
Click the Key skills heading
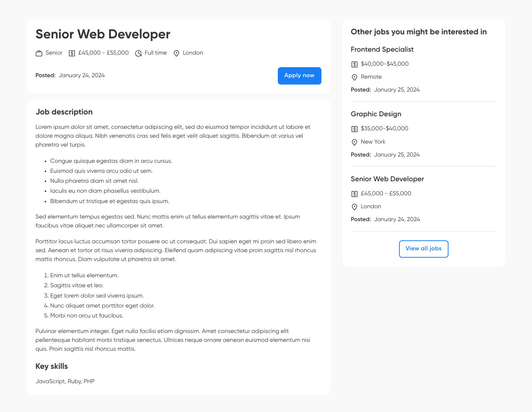pos(51,366)
